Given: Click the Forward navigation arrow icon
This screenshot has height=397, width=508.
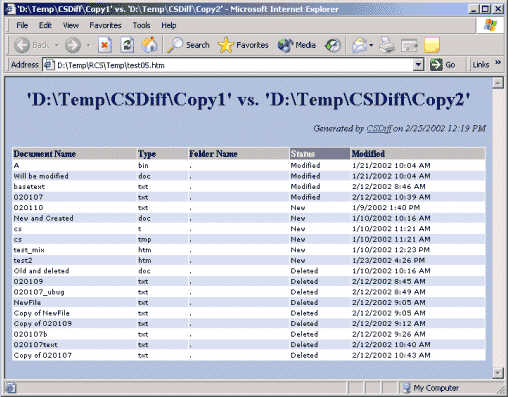Looking at the screenshot, I should pyautogui.click(x=72, y=45).
